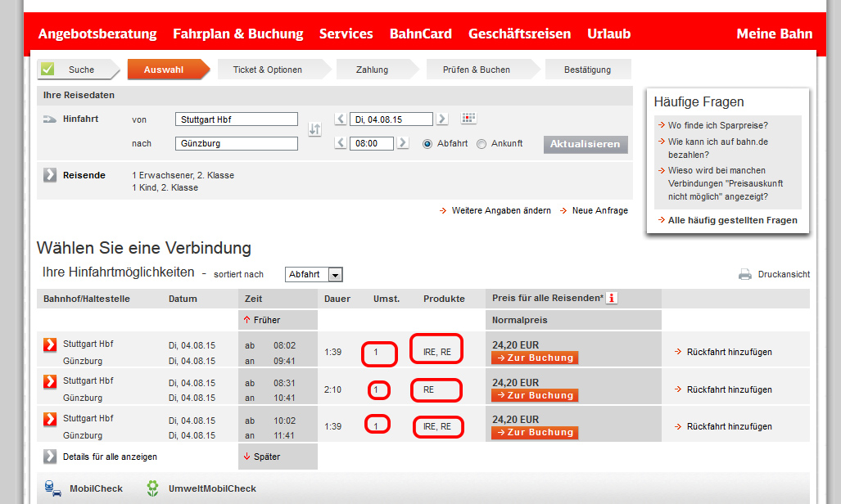Step to an earlier time than 08:00
This screenshot has width=841, height=504.
click(x=341, y=143)
